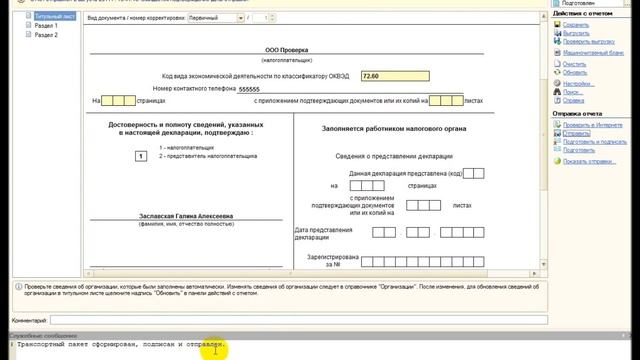Click the Подготовить link
Viewport: 640px width, 360px height.
tap(579, 150)
